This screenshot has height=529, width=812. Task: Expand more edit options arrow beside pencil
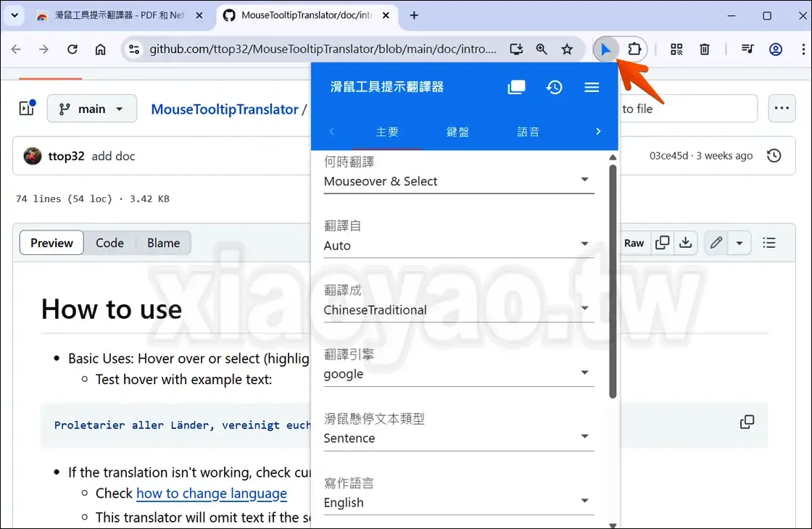pos(739,243)
